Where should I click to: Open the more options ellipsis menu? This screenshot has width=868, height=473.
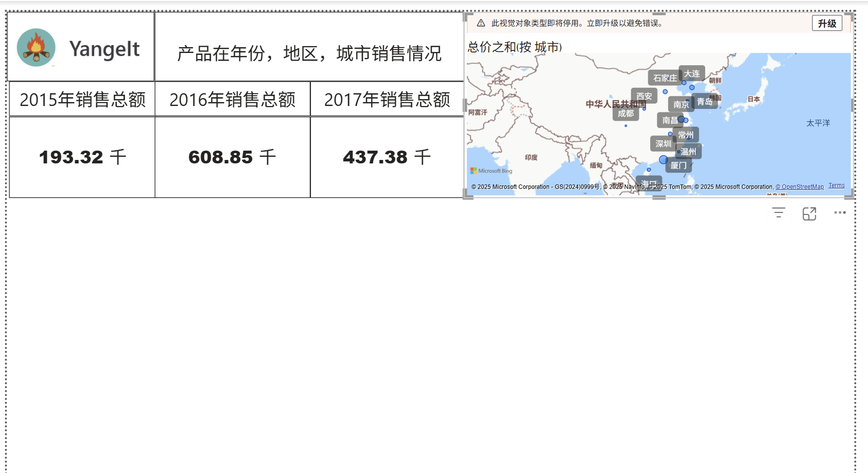[840, 213]
